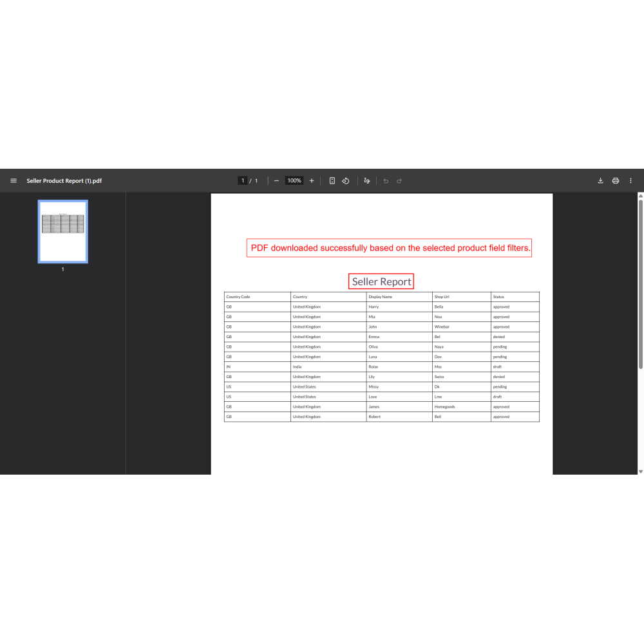Click the 100% zoom level field

(294, 181)
